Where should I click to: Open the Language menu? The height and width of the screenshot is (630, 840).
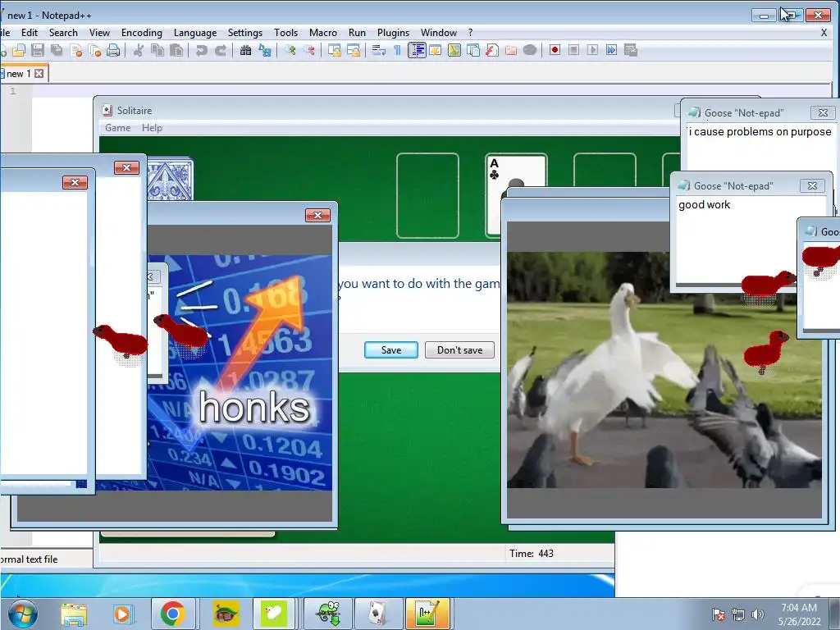(195, 33)
